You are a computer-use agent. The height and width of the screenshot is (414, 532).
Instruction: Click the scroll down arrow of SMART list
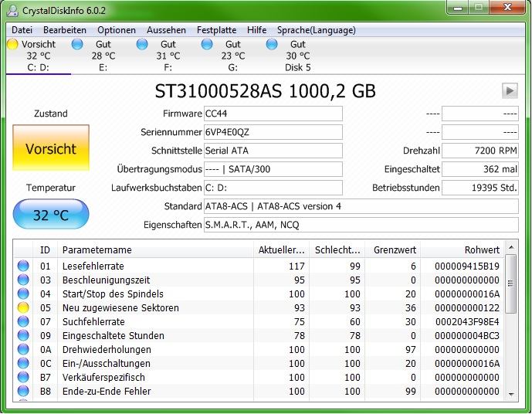pyautogui.click(x=511, y=395)
